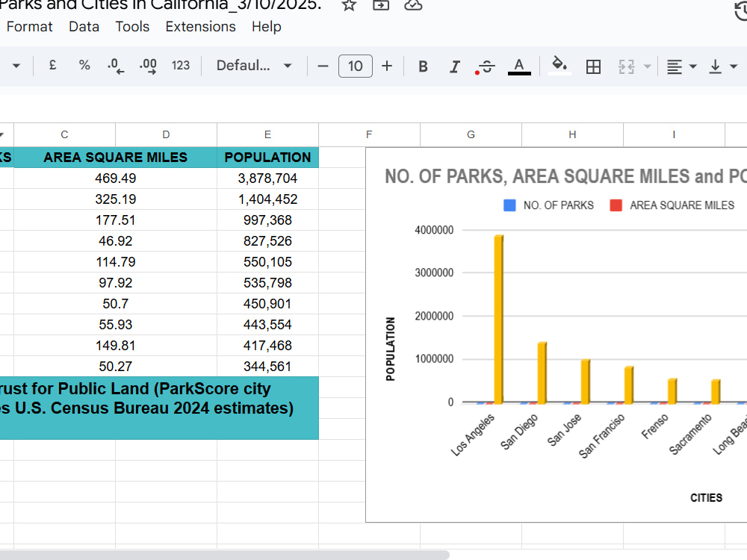Open the Tools menu
747x560 pixels.
132,27
